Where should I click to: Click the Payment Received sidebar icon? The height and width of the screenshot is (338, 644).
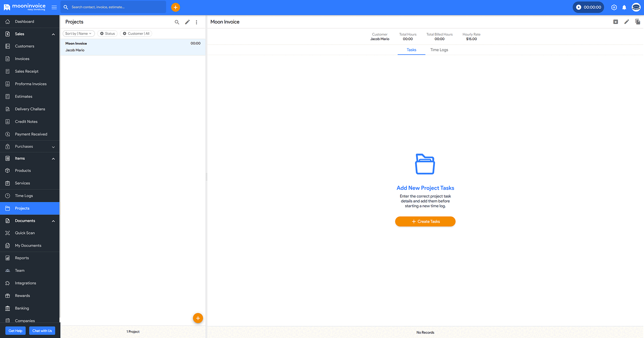coord(8,134)
